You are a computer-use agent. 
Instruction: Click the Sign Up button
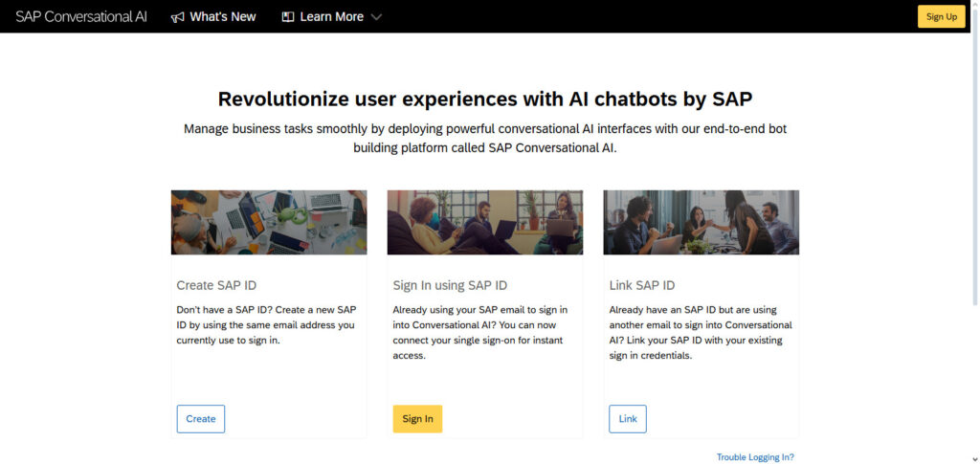[x=942, y=17]
